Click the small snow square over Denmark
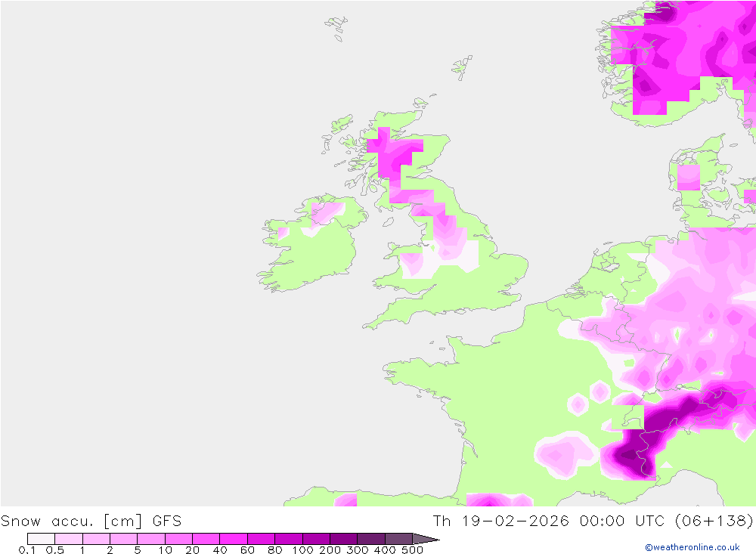The height and width of the screenshot is (554, 756). 689,178
